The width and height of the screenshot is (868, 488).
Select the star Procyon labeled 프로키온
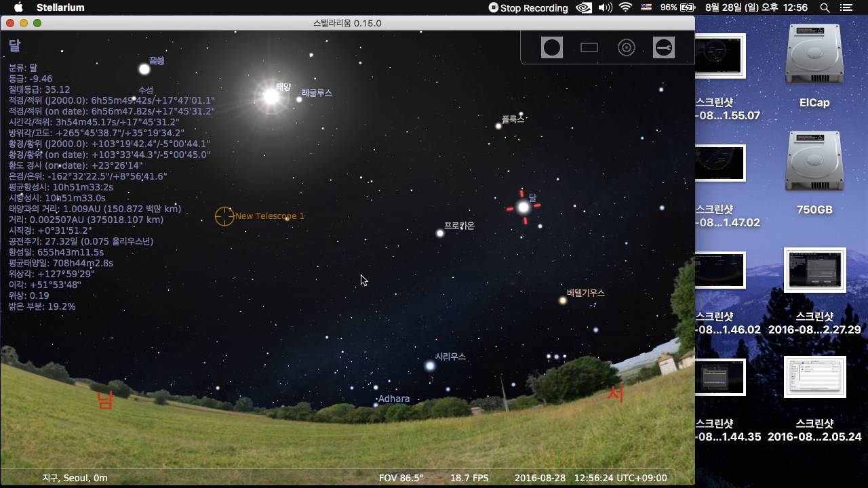[x=440, y=233]
